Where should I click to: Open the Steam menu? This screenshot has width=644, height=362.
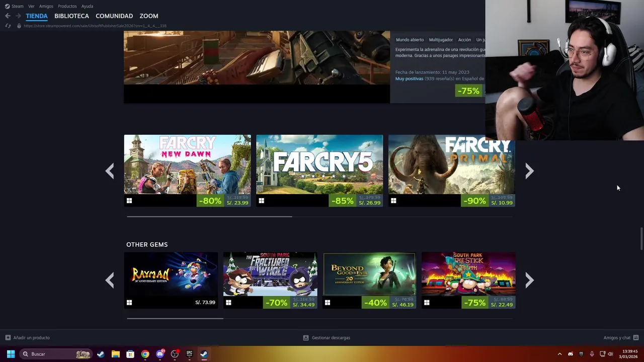18,6
